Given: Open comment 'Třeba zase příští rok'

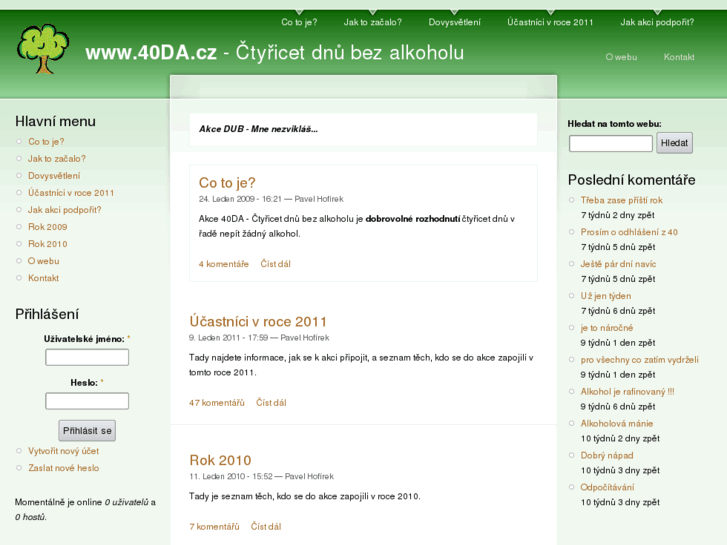Looking at the screenshot, I should 621,200.
